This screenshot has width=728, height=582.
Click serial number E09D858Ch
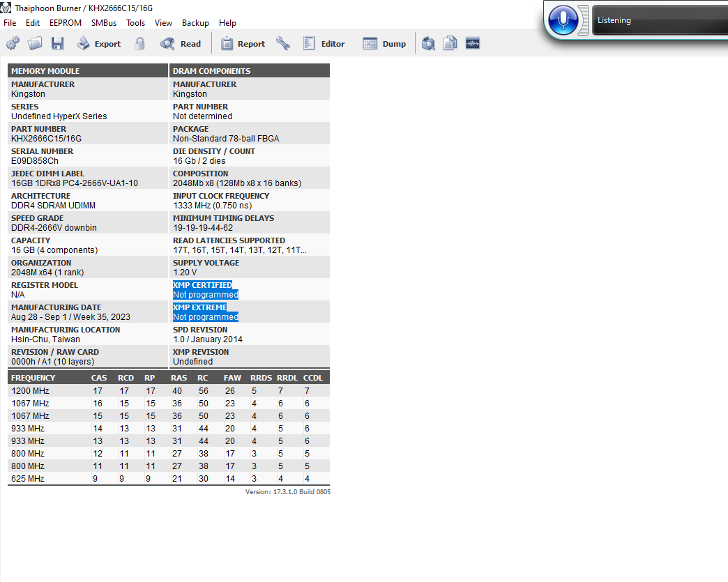pos(35,161)
